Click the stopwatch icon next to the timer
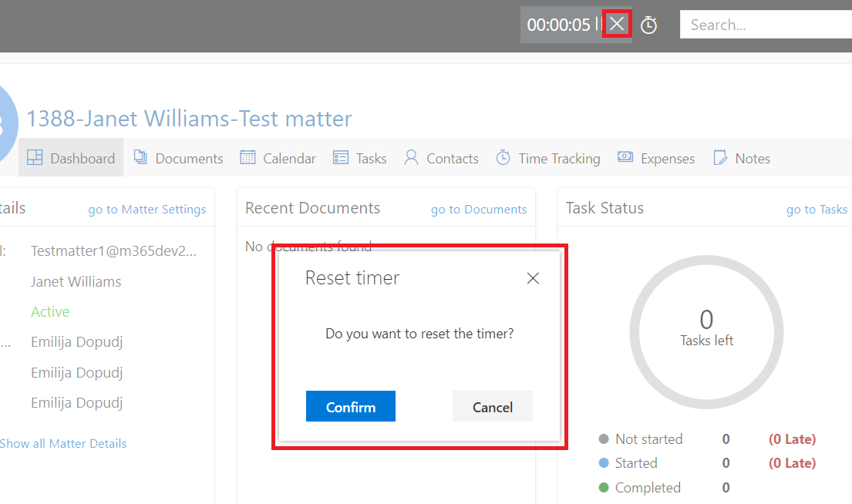Screen dimensions: 852x504 click(648, 25)
